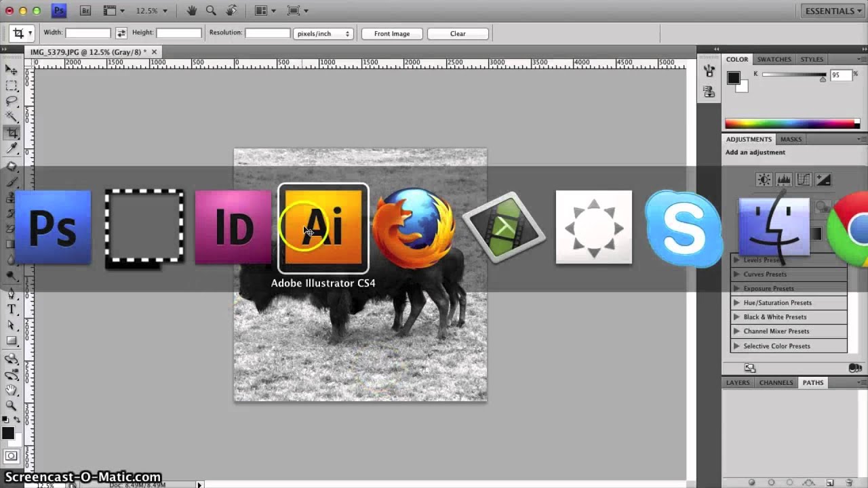Switch to the Masks tab
Viewport: 868px width, 488px height.
click(791, 139)
